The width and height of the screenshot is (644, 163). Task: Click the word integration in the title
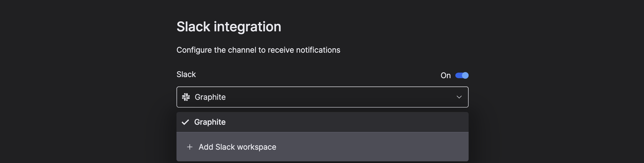coord(247,27)
